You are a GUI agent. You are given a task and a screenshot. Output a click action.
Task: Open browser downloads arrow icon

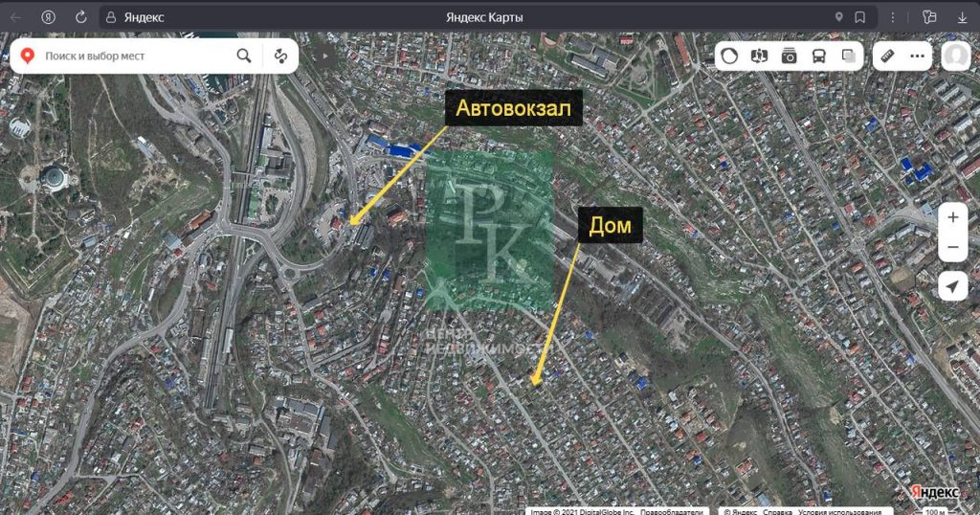(x=962, y=17)
